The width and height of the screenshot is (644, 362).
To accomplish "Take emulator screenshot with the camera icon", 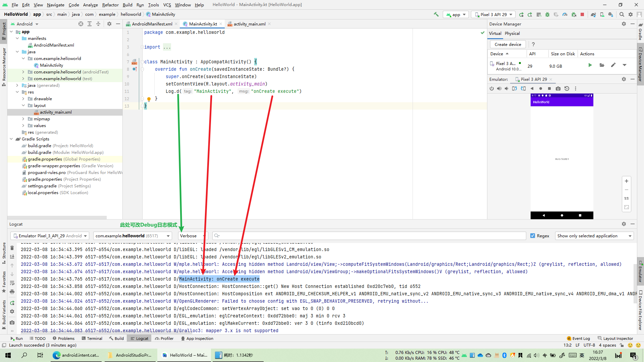I will [x=558, y=88].
